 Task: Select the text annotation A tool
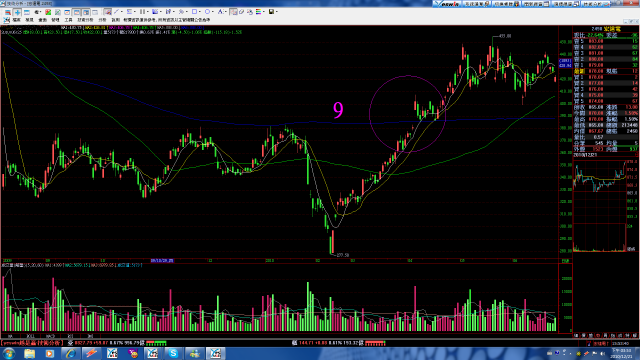point(220,12)
